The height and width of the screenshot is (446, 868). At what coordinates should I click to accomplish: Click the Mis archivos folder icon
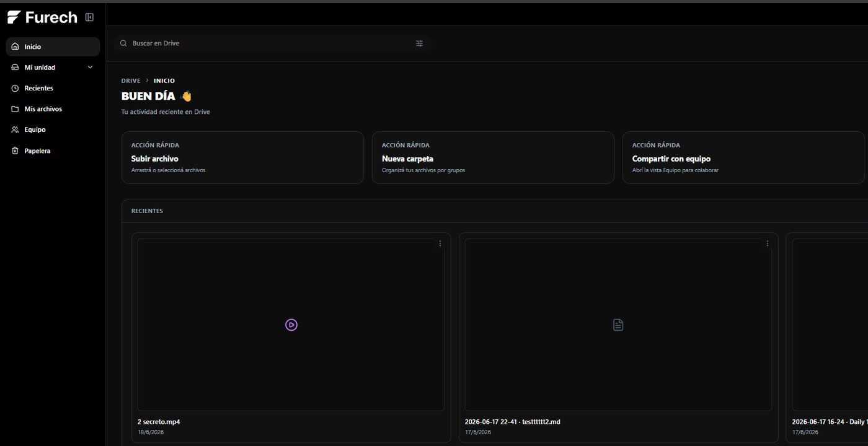15,109
